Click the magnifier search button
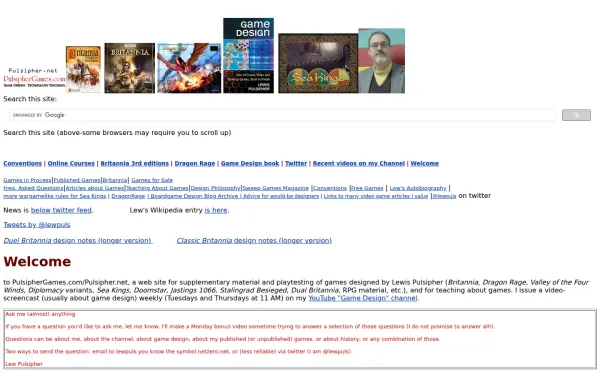Viewport: 600px width, 375px height. pos(576,115)
